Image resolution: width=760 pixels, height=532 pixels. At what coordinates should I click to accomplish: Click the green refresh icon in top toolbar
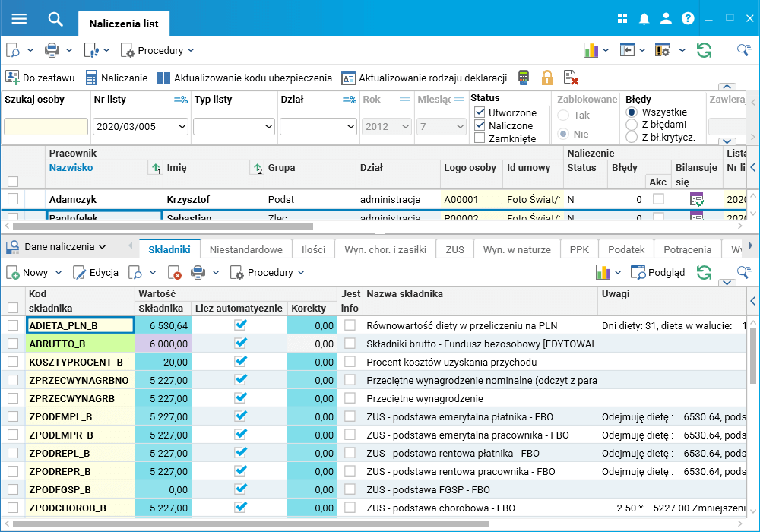coord(705,50)
